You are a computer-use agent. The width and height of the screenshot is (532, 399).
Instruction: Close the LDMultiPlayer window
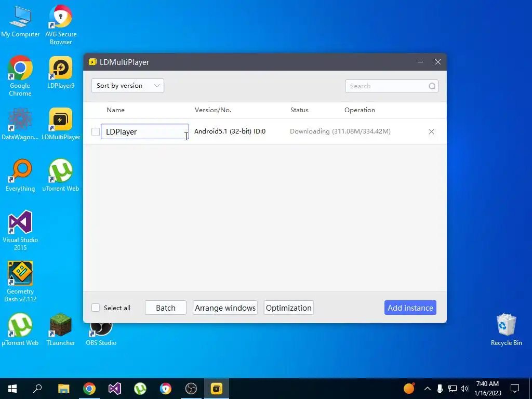pos(437,62)
